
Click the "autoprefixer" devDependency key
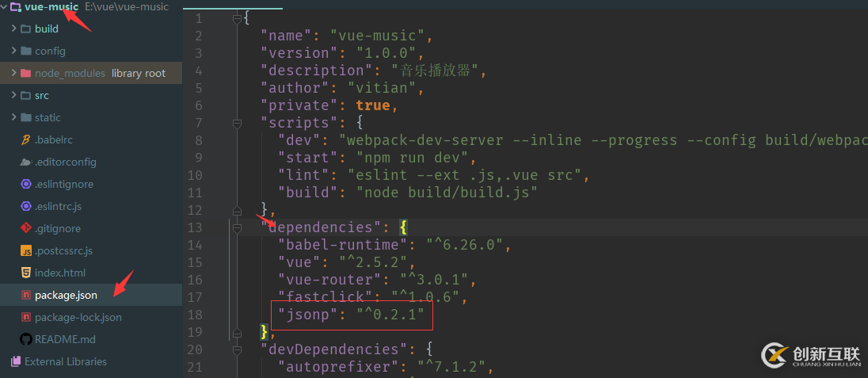(337, 367)
